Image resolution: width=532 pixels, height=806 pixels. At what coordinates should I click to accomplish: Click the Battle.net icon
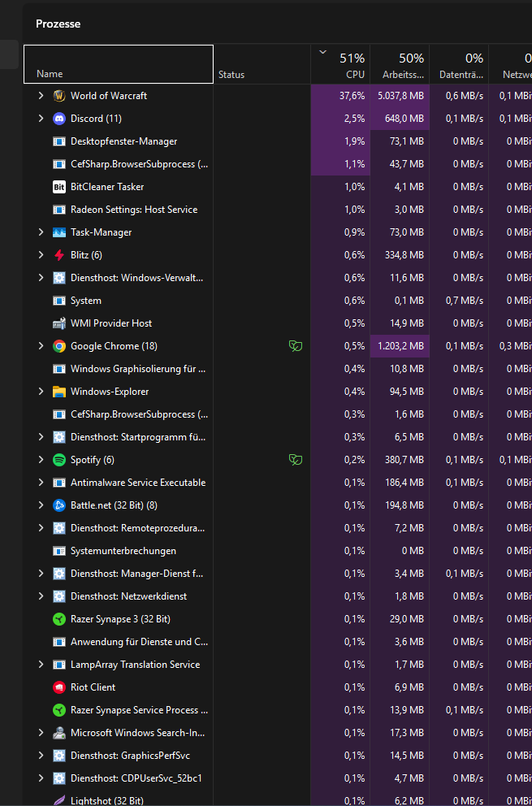click(x=59, y=505)
